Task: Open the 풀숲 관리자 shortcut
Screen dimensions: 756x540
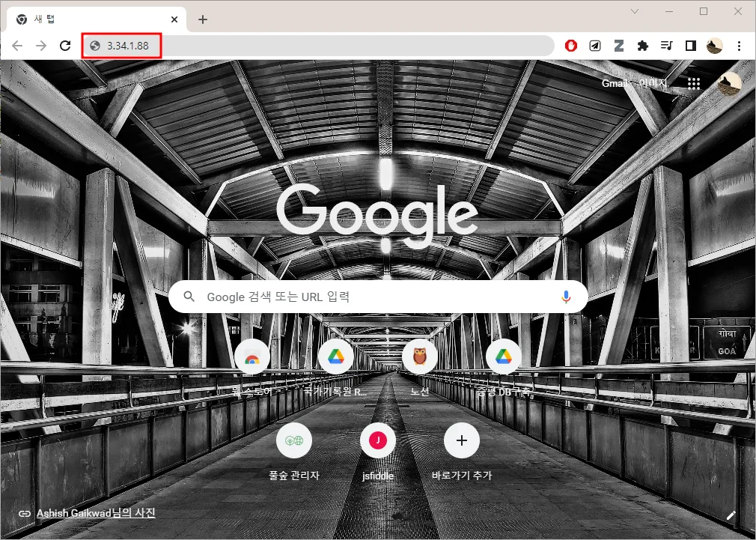Action: pyautogui.click(x=293, y=451)
